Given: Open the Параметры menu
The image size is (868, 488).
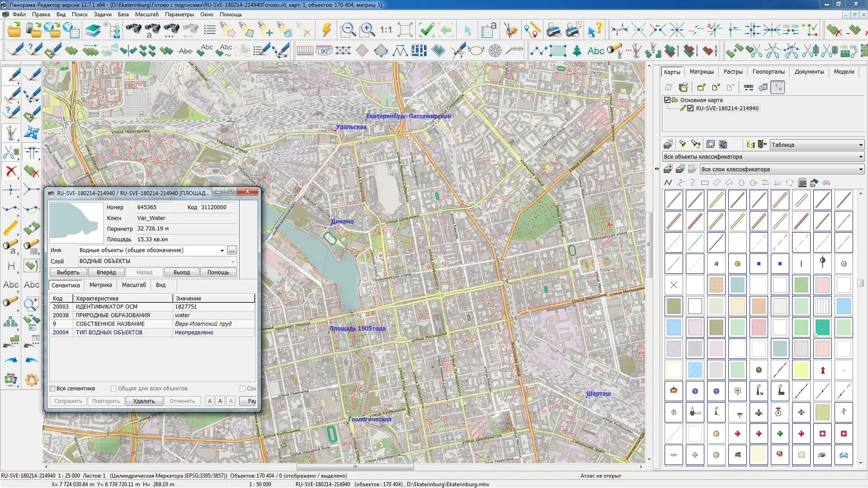Looking at the screenshot, I should tap(179, 14).
